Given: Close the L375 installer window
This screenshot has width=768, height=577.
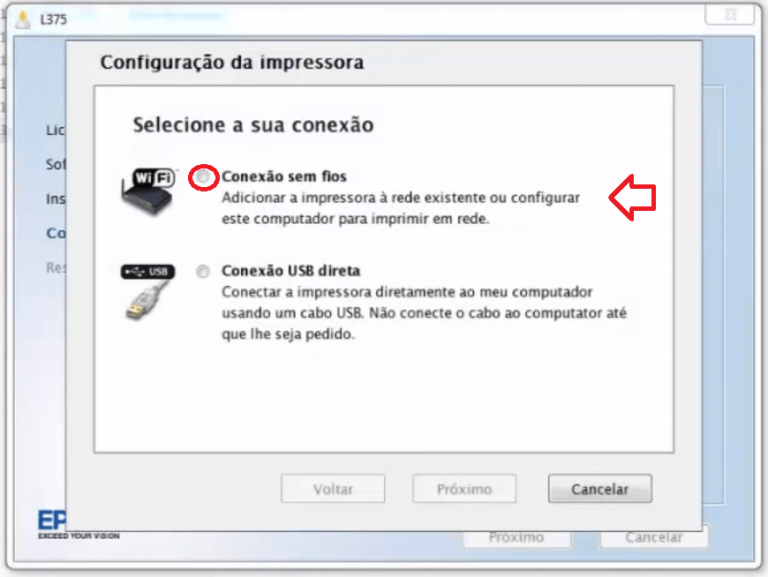Looking at the screenshot, I should 729,14.
